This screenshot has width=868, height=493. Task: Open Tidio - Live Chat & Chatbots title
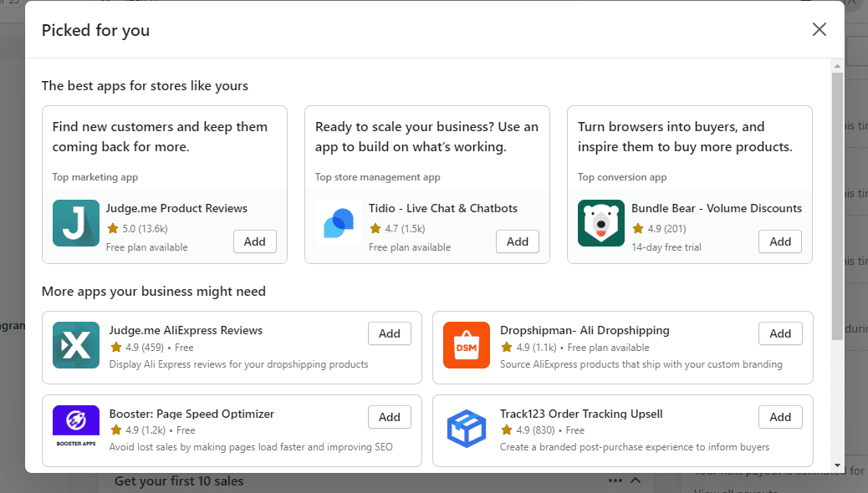(443, 209)
